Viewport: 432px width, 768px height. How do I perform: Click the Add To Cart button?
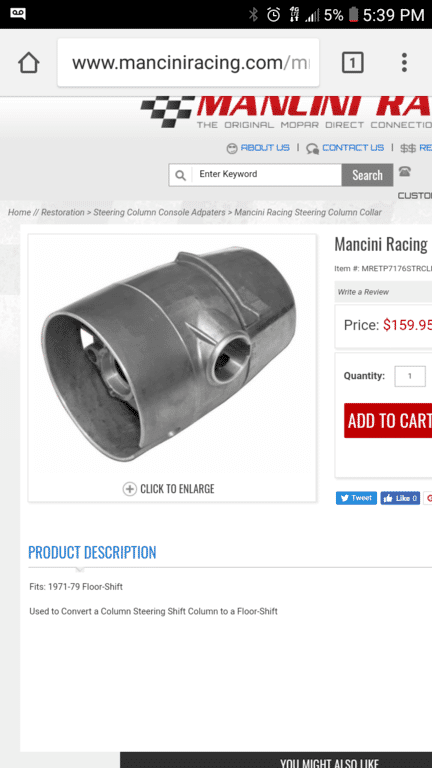[x=388, y=421]
